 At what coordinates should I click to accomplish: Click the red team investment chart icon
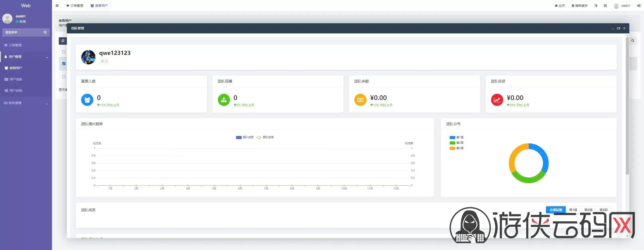[x=497, y=100]
